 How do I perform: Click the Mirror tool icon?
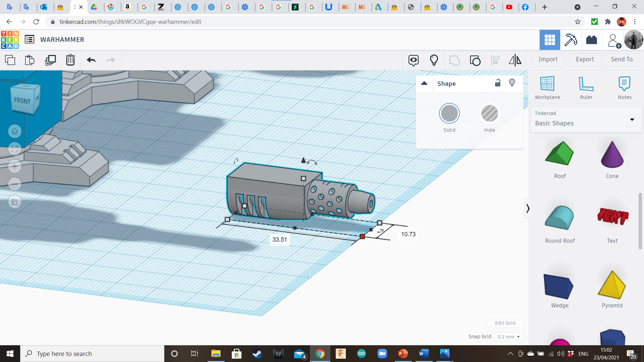point(515,60)
